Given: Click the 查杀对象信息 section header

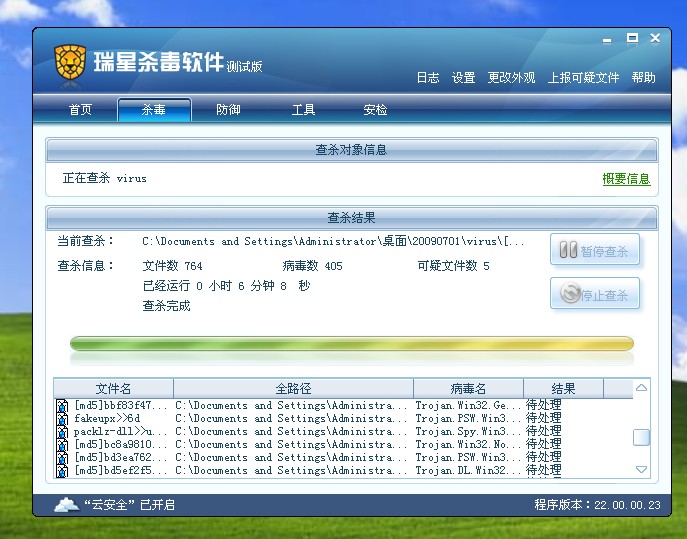Looking at the screenshot, I should pos(352,150).
